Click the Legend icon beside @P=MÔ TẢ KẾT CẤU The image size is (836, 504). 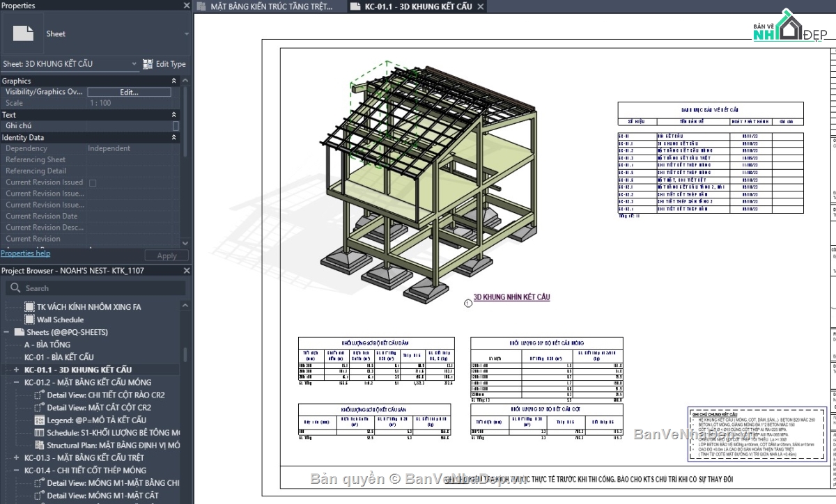pos(41,420)
